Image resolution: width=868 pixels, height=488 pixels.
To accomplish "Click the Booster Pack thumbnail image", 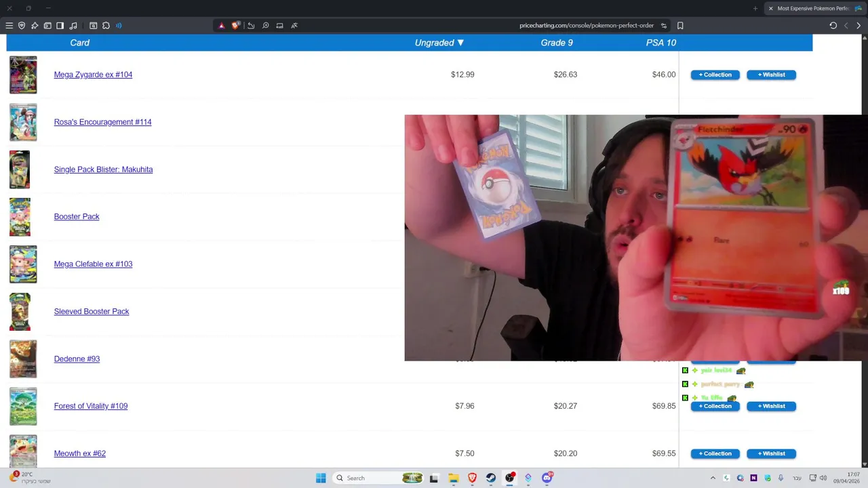I will pyautogui.click(x=20, y=217).
